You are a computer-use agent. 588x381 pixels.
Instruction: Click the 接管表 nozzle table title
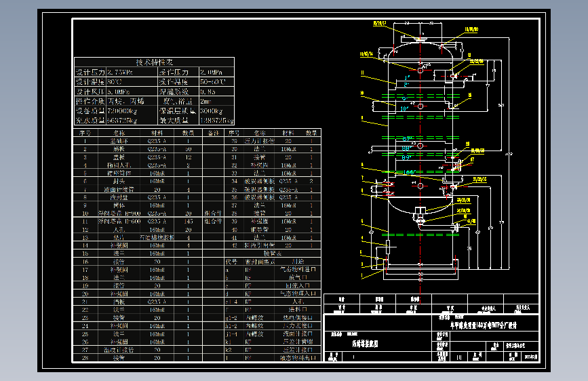[x=271, y=252]
